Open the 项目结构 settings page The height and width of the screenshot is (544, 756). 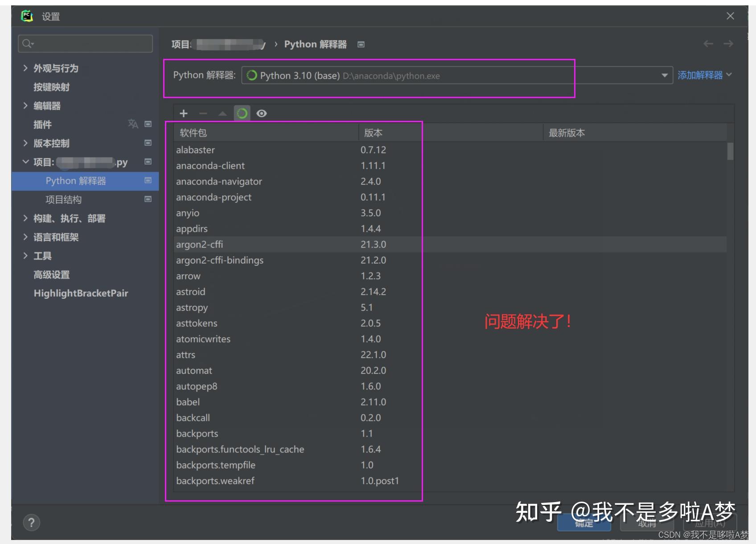[64, 199]
